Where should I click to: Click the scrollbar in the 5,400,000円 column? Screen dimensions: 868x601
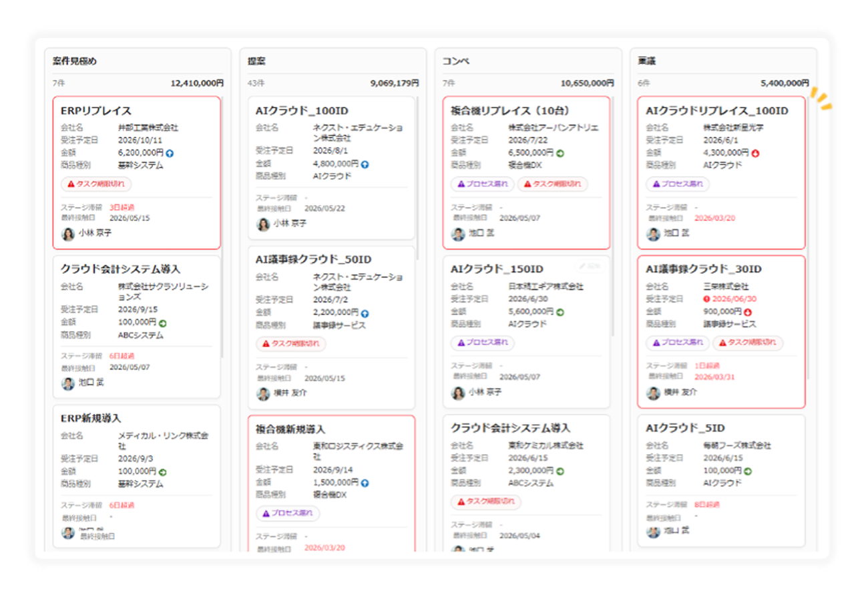tap(808, 239)
